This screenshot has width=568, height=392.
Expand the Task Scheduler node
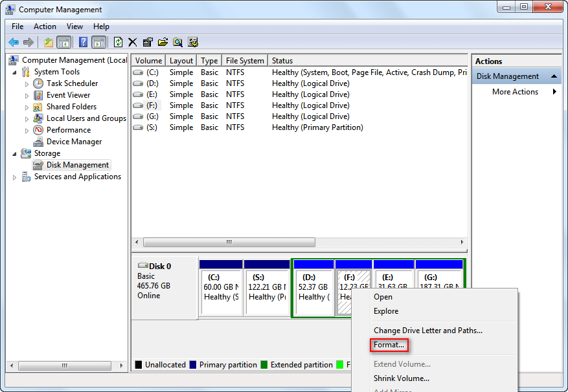tap(27, 84)
